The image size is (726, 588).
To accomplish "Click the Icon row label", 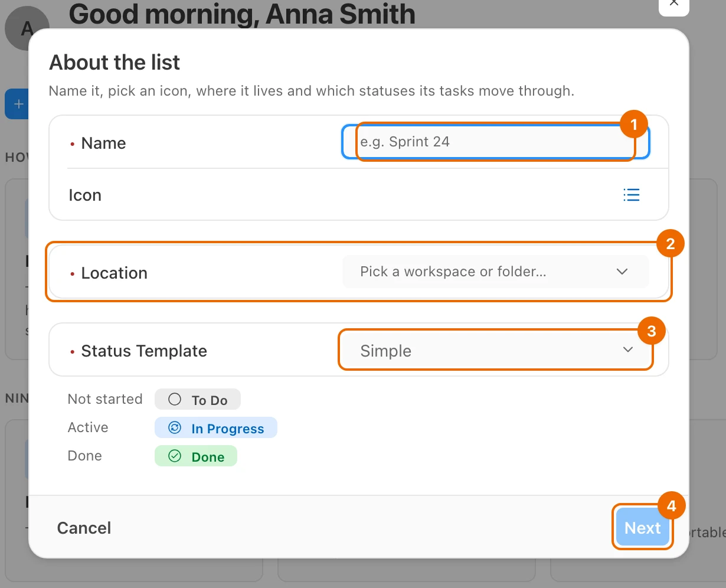I will (x=85, y=195).
